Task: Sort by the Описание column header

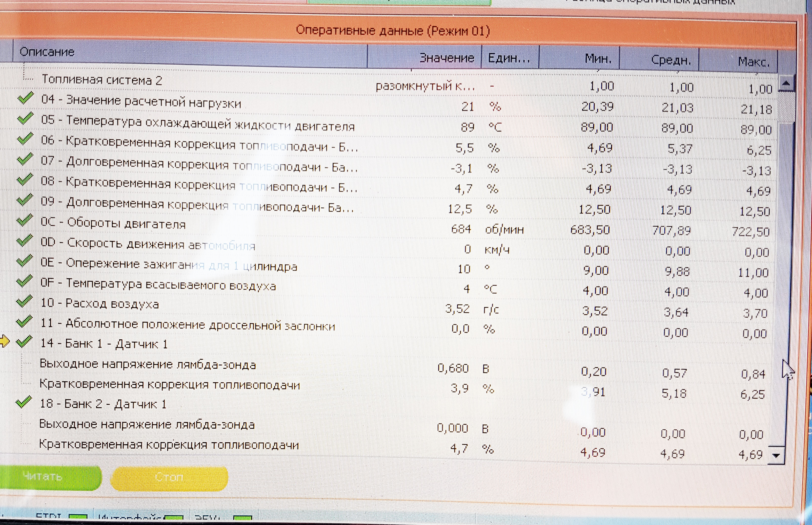Action: click(47, 52)
